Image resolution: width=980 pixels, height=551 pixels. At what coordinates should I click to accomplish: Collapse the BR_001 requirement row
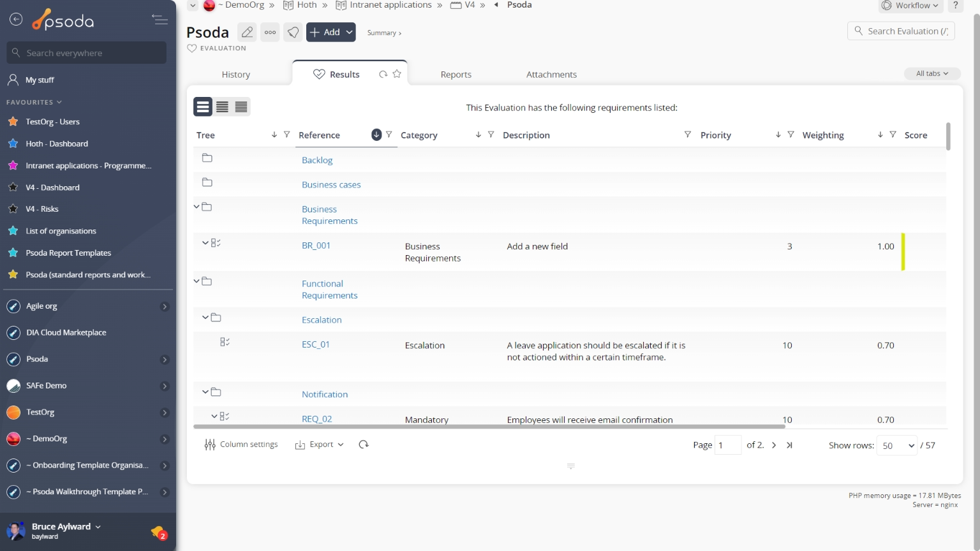click(205, 243)
